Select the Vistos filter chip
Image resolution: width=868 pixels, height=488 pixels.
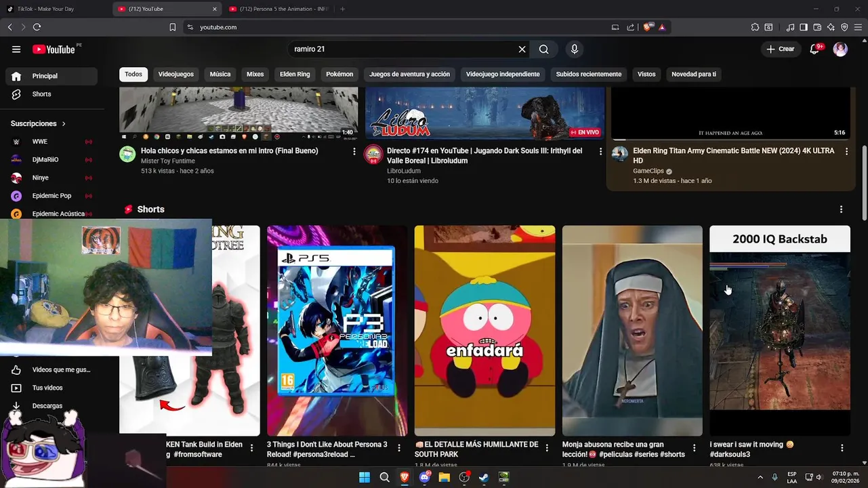tap(646, 75)
